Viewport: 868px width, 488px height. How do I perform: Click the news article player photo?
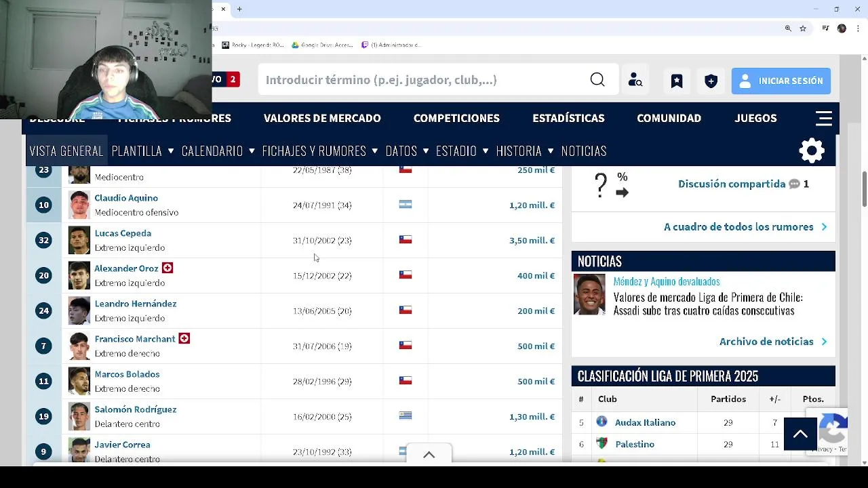point(589,294)
